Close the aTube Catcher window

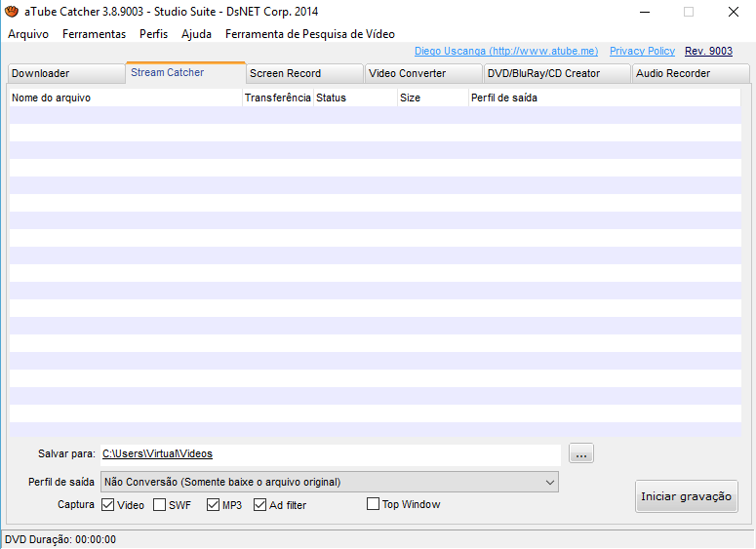[x=734, y=12]
